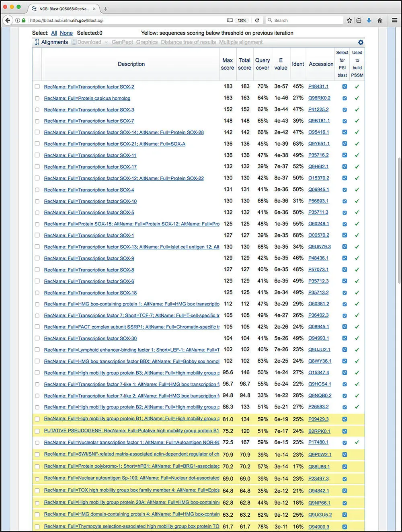The image size is (402, 532).
Task: Open the bookmarks library icon
Action: pos(359,20)
